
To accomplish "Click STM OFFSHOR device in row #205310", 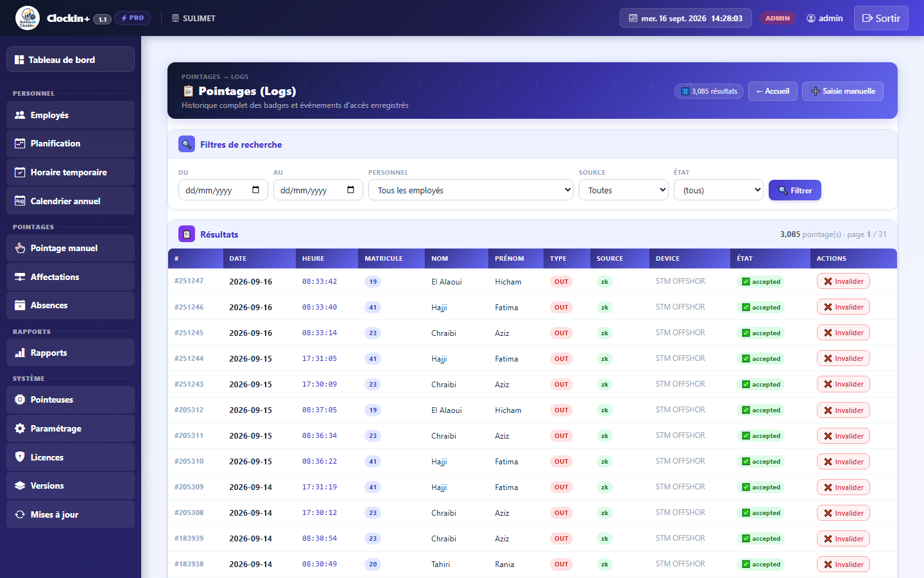I will tap(680, 461).
